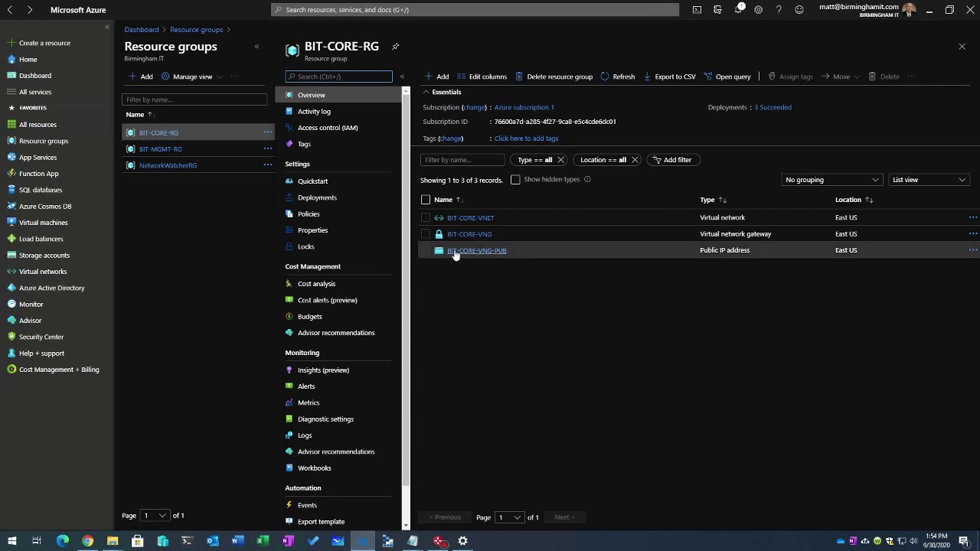Open the help question mark icon
The width and height of the screenshot is (980, 551).
779,10
